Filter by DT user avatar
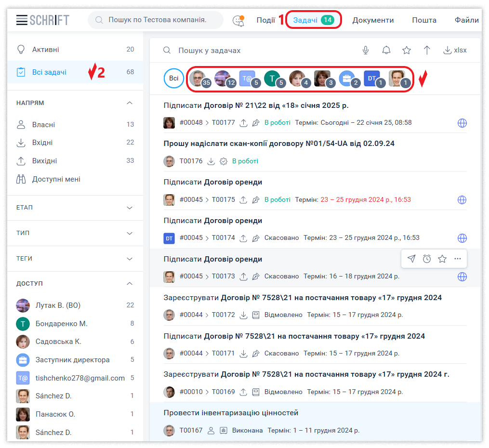This screenshot has width=489, height=448. point(372,78)
